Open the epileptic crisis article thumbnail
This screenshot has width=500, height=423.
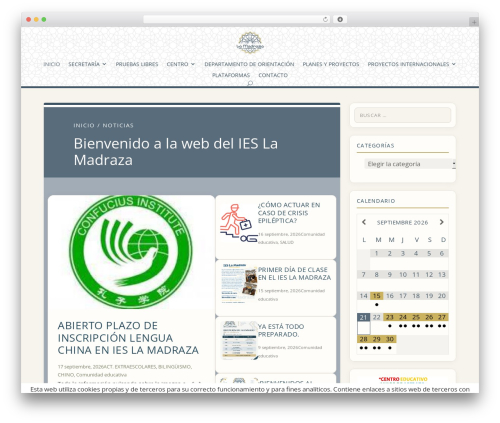coord(239,223)
